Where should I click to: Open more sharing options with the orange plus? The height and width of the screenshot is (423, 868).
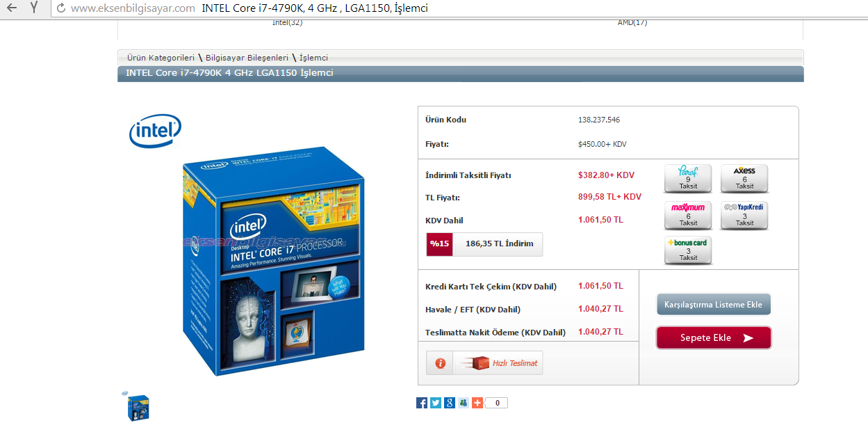(477, 403)
